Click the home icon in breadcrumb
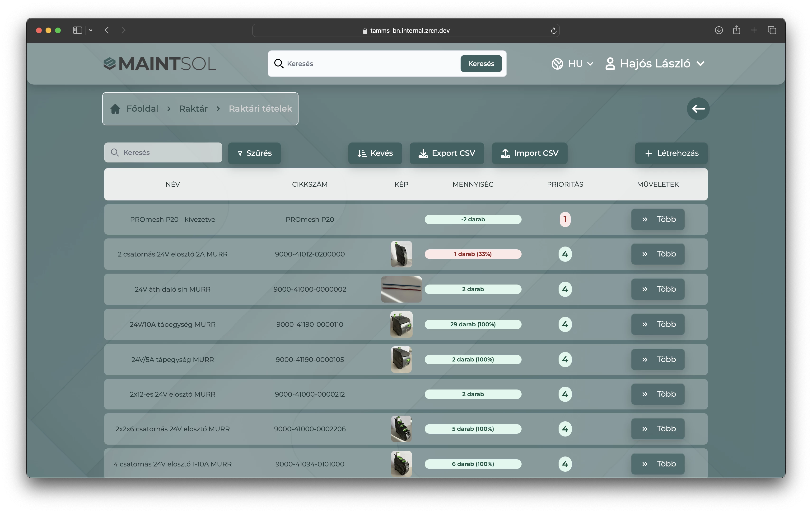This screenshot has height=513, width=812. click(x=115, y=109)
